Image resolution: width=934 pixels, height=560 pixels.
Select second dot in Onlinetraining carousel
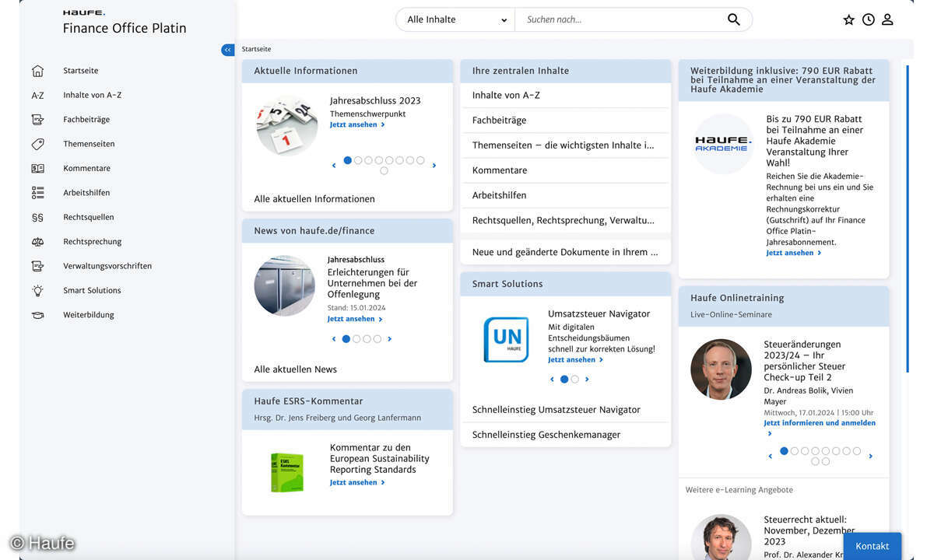point(795,451)
